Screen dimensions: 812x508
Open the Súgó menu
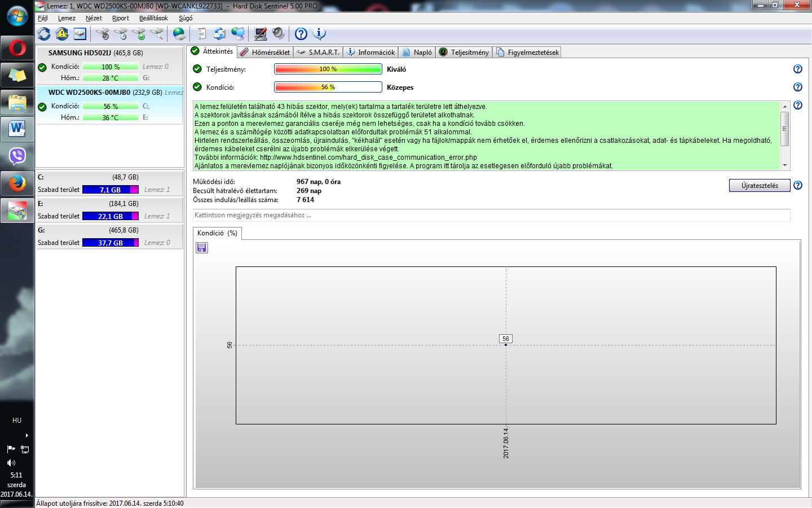pos(186,18)
